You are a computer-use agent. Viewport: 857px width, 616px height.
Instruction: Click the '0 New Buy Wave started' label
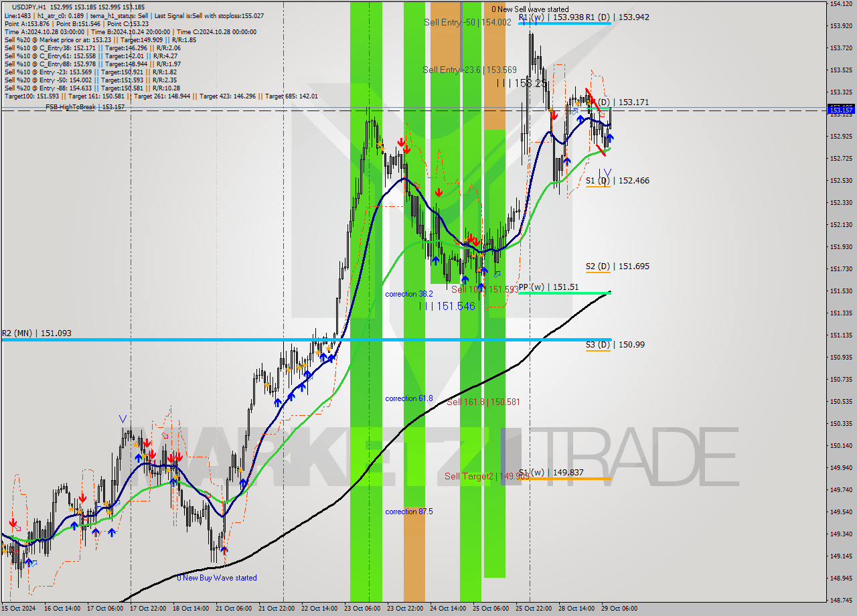[x=217, y=578]
